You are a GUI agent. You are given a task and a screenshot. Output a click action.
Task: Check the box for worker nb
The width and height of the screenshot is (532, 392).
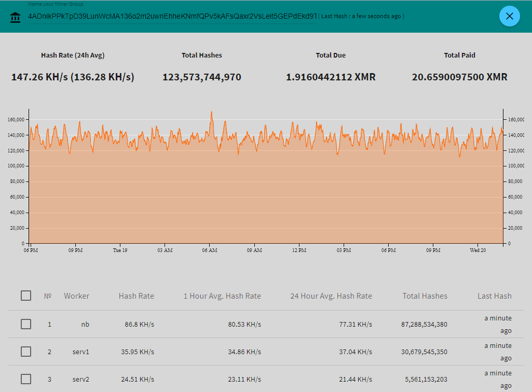26,324
